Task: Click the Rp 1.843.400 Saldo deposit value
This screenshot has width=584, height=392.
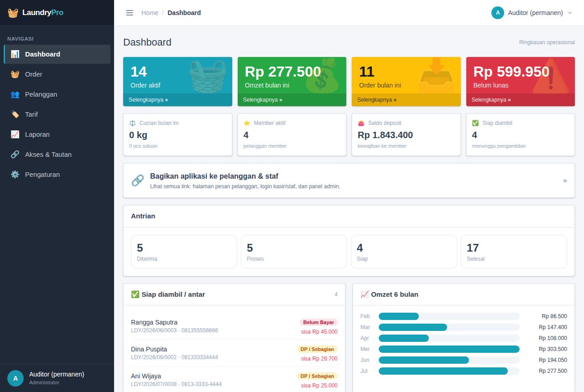Action: [x=385, y=135]
